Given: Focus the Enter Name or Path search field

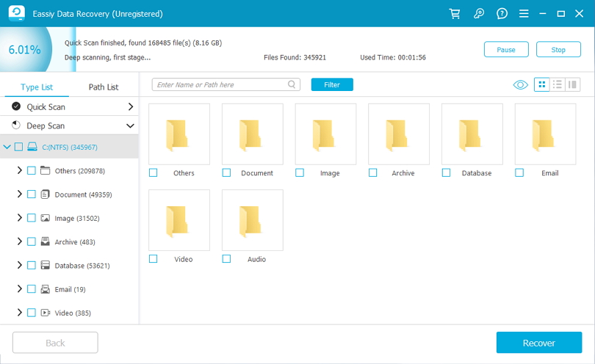Looking at the screenshot, I should pos(226,84).
